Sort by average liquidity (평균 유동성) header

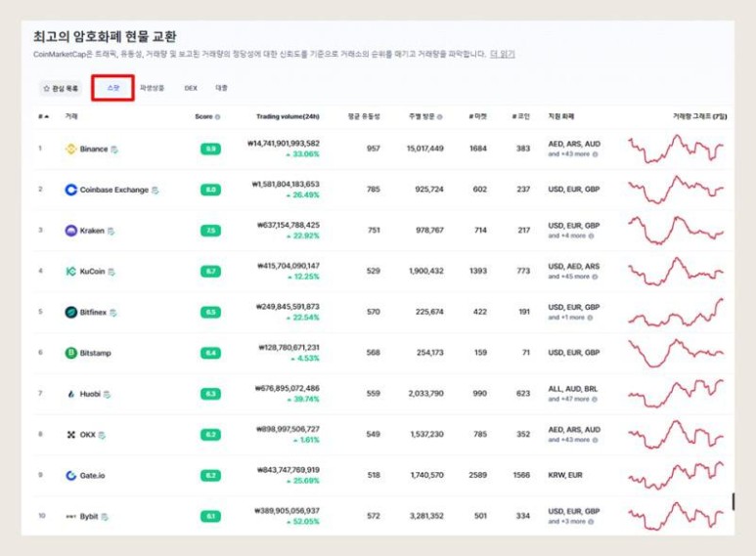click(x=364, y=116)
